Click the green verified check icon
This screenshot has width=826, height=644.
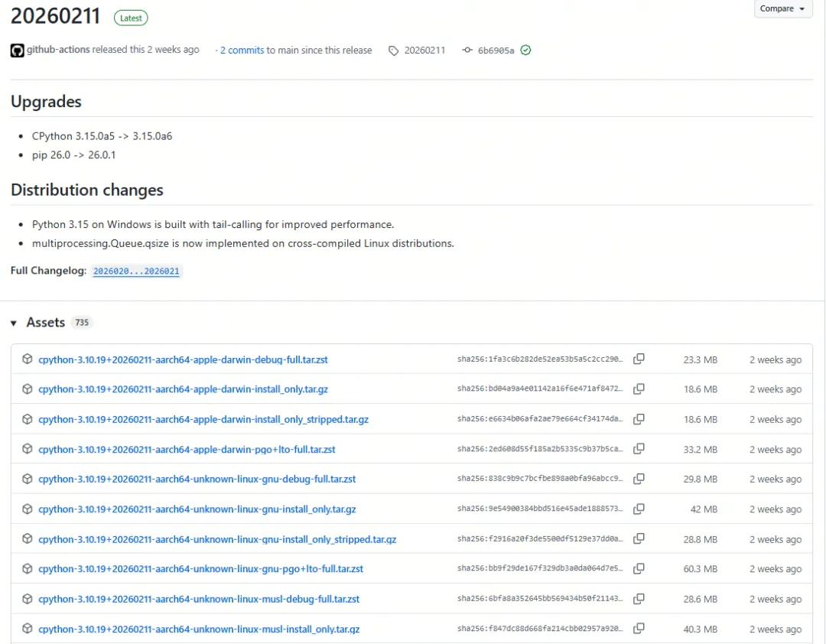click(525, 50)
